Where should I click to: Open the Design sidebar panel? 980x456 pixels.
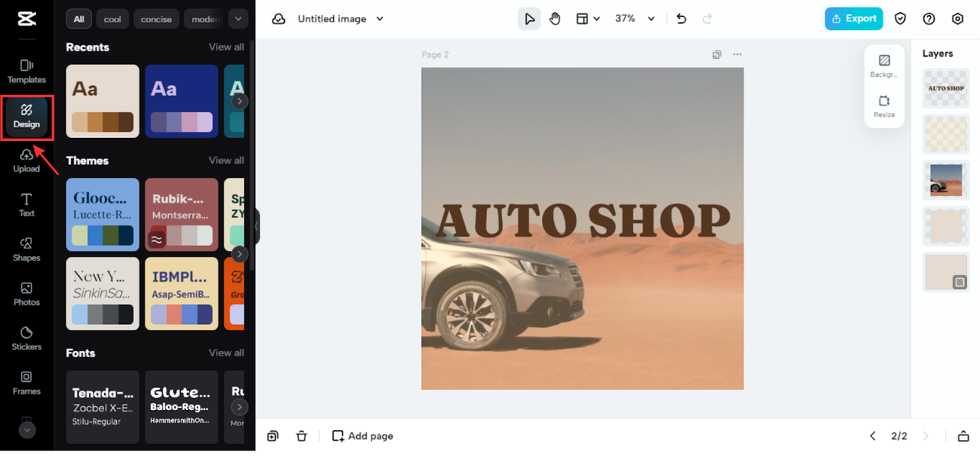[x=27, y=116]
